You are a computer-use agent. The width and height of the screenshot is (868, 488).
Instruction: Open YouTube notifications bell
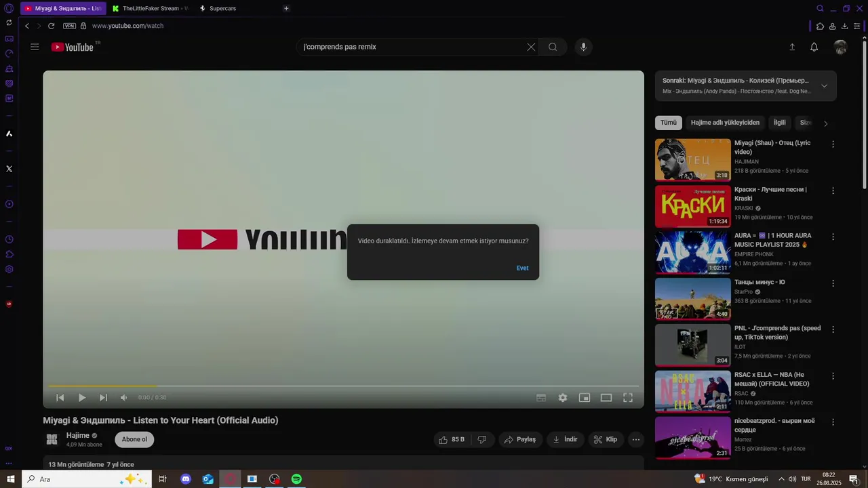point(814,47)
